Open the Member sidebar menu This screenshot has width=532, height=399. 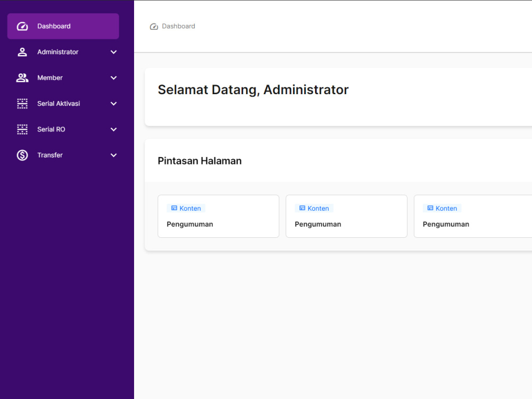pos(63,78)
